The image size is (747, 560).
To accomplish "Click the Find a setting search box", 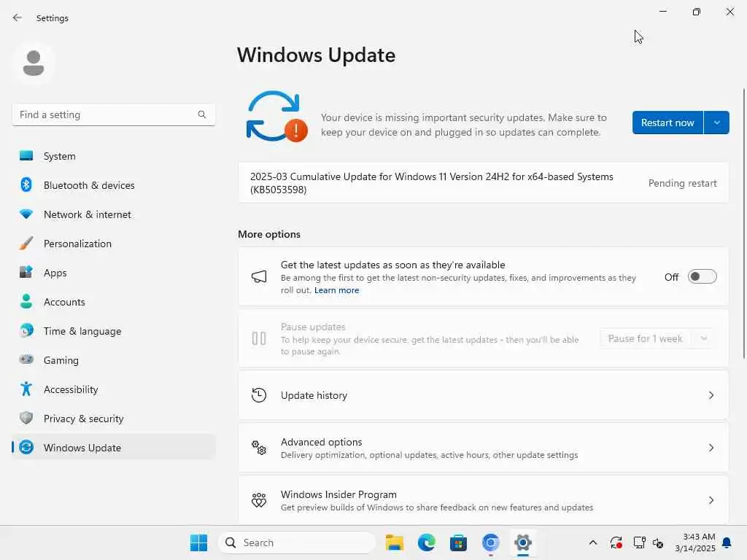I will point(113,114).
